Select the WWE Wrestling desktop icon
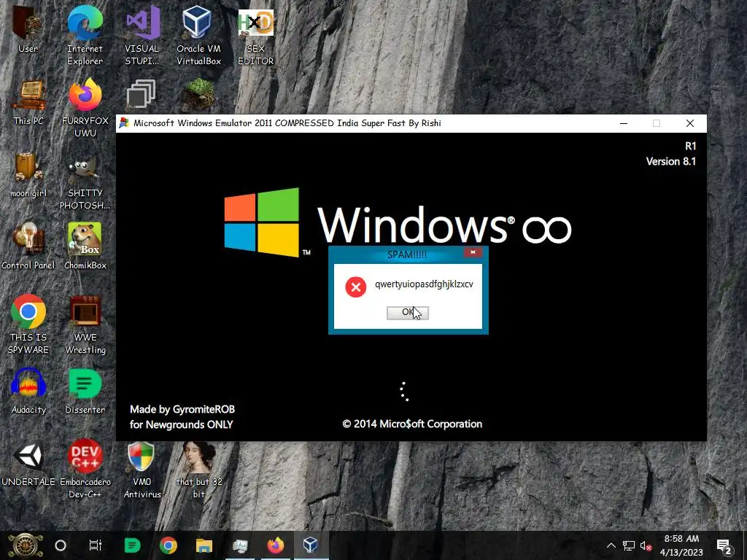 (85, 324)
